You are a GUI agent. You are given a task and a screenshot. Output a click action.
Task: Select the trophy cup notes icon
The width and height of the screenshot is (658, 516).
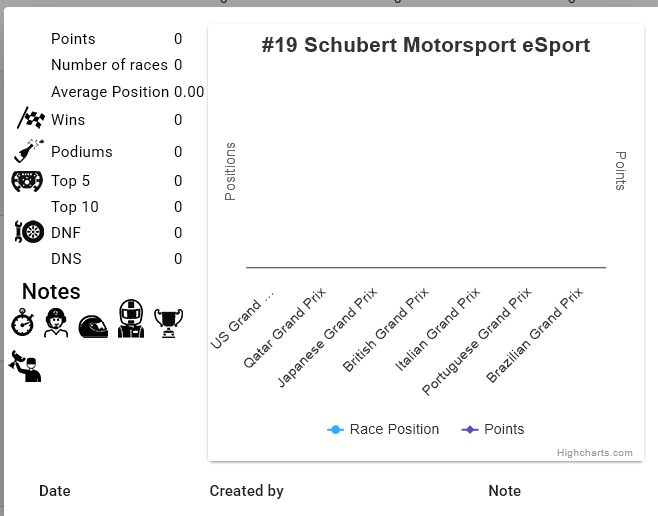point(168,322)
